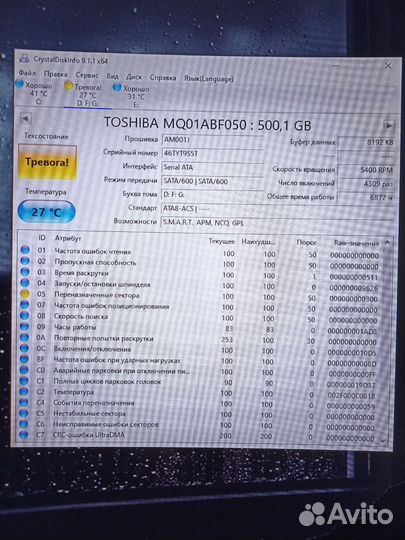Click the blue status dot for attribute 09
This screenshot has height=540, width=405.
pos(24,326)
